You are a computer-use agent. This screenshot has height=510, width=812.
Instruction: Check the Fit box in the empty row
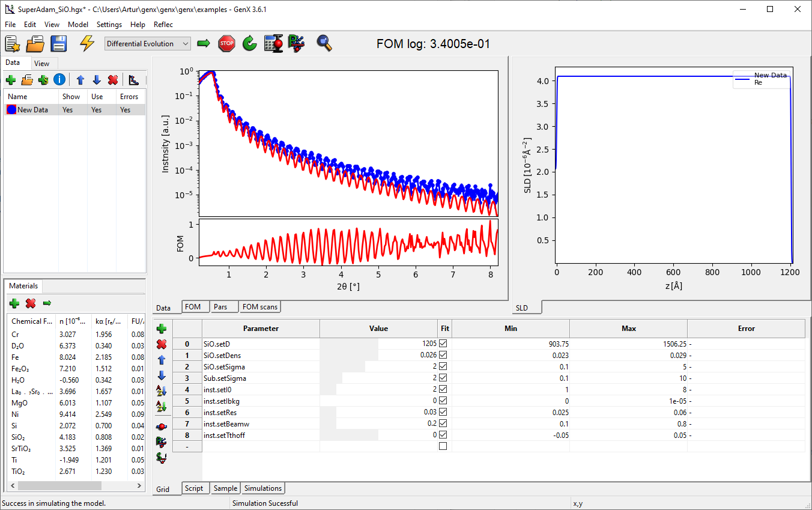(x=443, y=446)
